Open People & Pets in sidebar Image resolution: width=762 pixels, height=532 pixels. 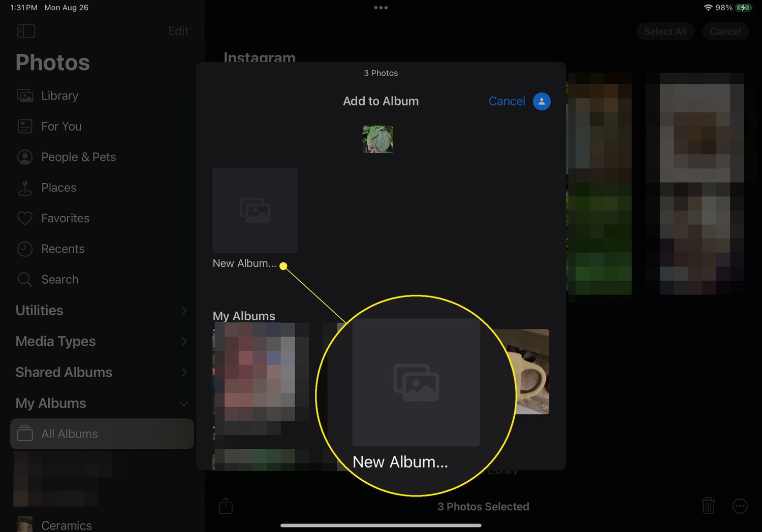pos(78,157)
